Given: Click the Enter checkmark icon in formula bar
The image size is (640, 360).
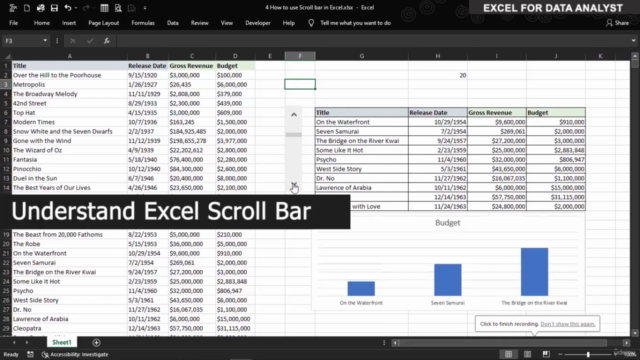Looking at the screenshot, I should [x=90, y=41].
